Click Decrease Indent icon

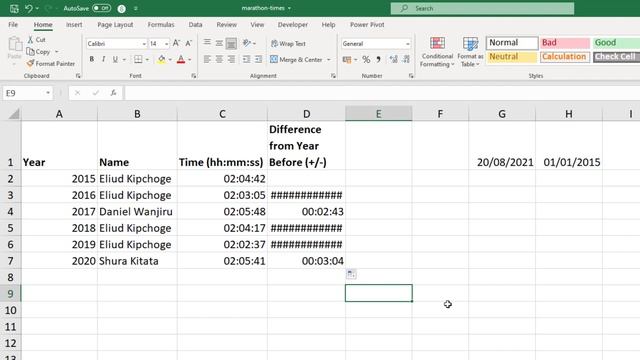(247, 60)
